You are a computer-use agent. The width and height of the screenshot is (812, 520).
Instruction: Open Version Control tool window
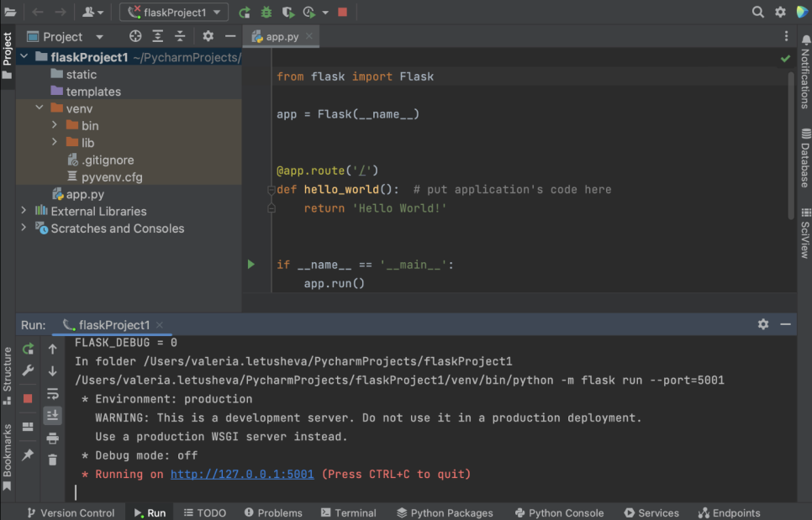click(x=71, y=512)
